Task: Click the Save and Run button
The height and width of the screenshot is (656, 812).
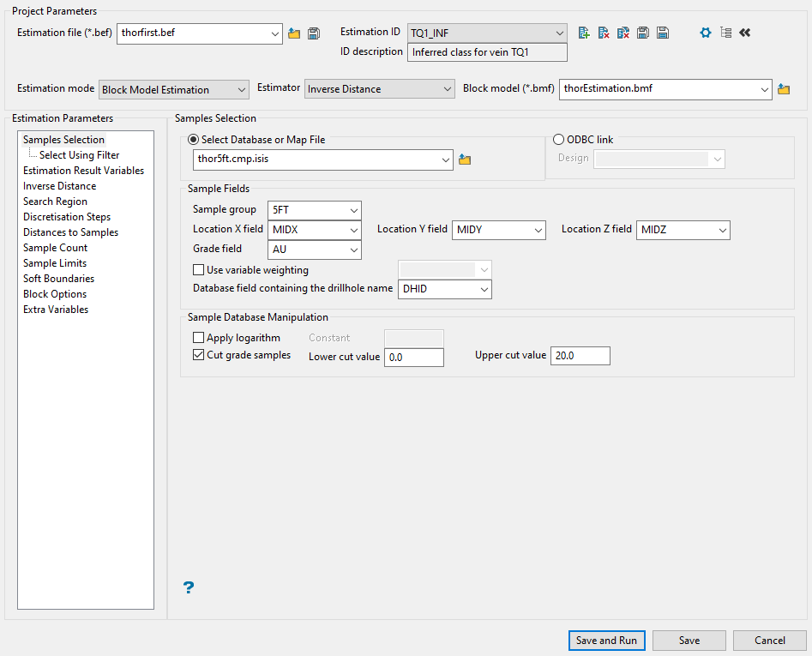Action: (606, 641)
